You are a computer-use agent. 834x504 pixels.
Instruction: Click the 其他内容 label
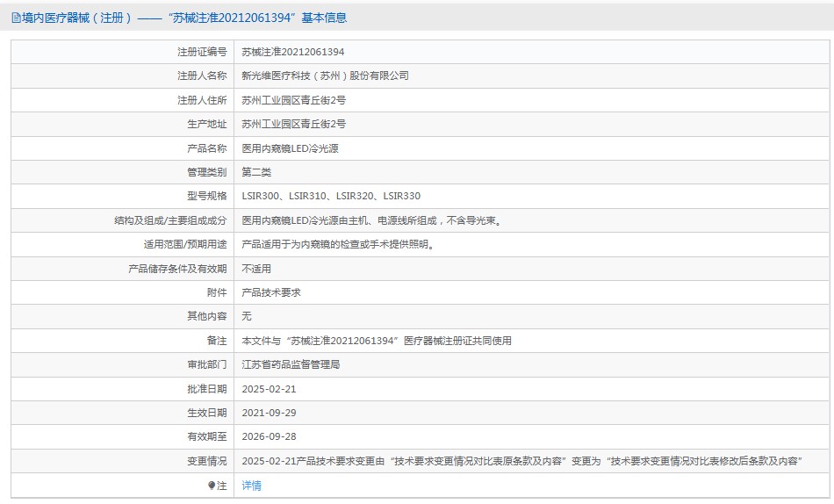(207, 316)
